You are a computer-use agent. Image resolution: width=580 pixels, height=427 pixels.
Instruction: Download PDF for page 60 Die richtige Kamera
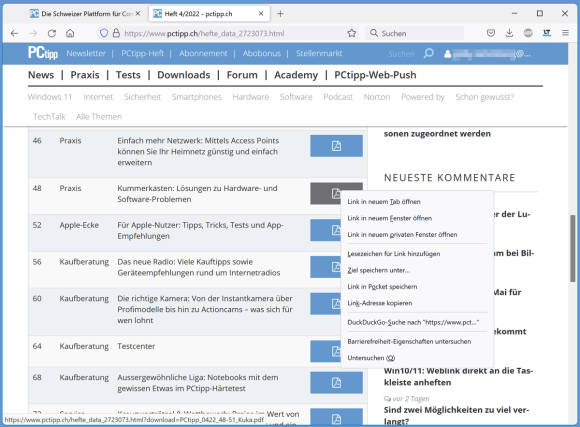(326, 303)
